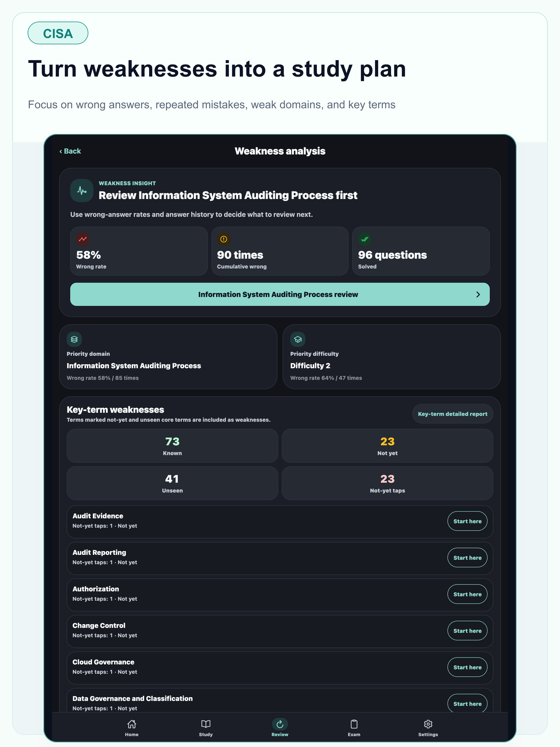Viewport: 560px width, 747px height.
Task: Click the 90 times Cumulative wrong card
Action: (x=280, y=251)
